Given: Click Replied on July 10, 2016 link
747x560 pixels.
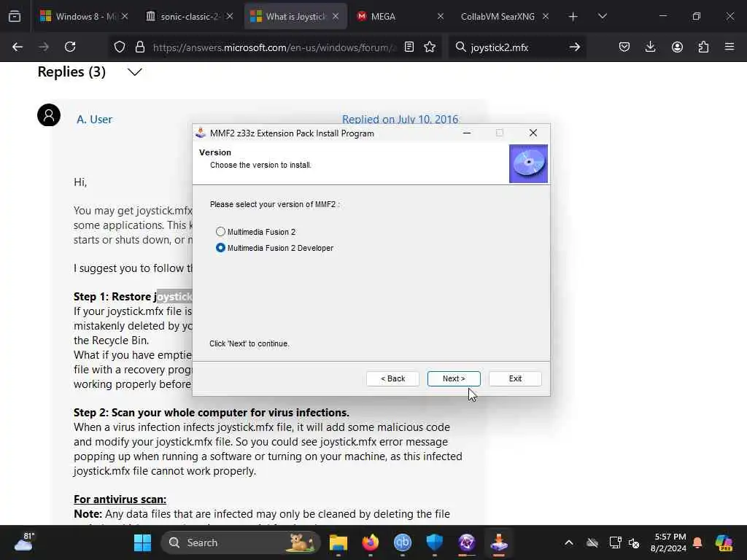Looking at the screenshot, I should (x=400, y=119).
